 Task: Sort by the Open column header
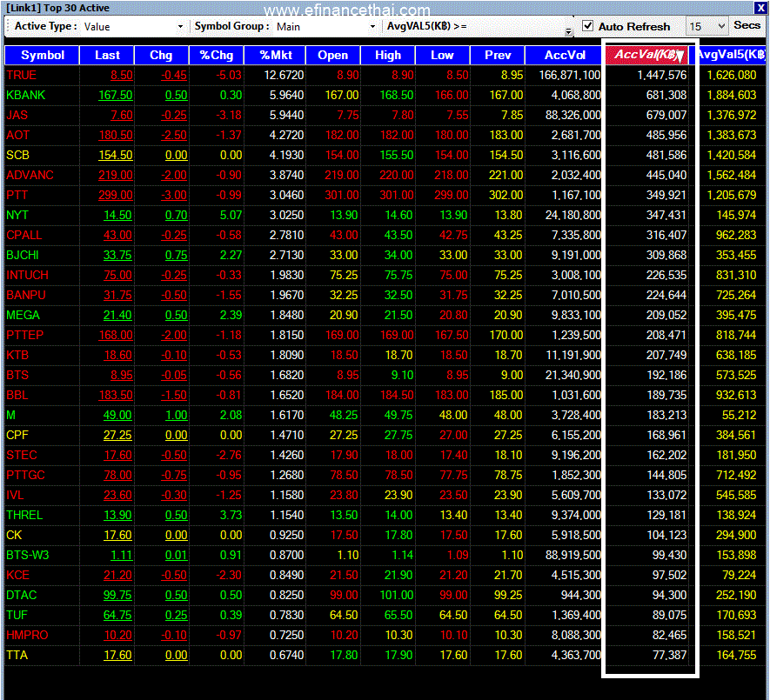[333, 55]
